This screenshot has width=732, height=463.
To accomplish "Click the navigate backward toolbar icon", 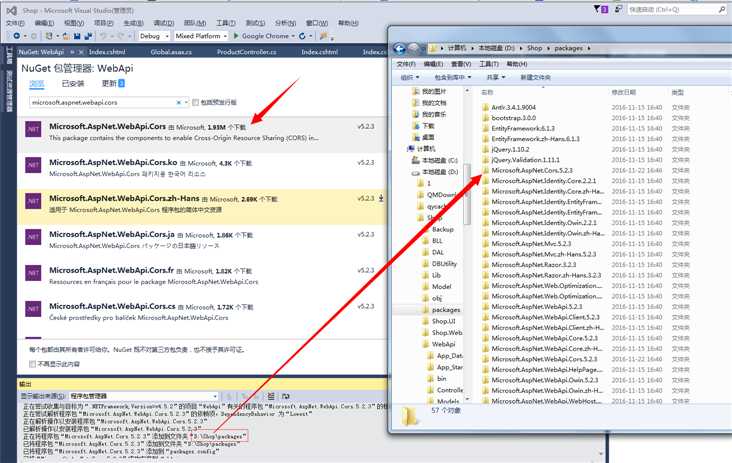I will [17, 36].
